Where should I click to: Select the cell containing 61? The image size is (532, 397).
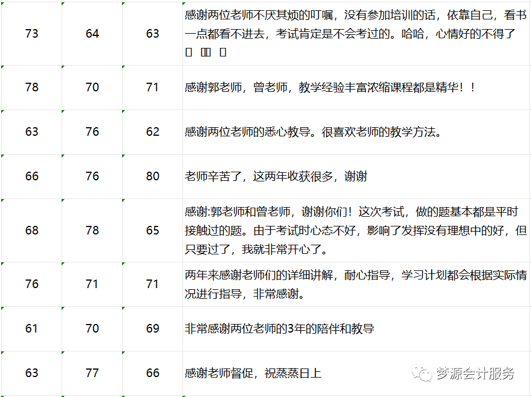[x=32, y=329]
